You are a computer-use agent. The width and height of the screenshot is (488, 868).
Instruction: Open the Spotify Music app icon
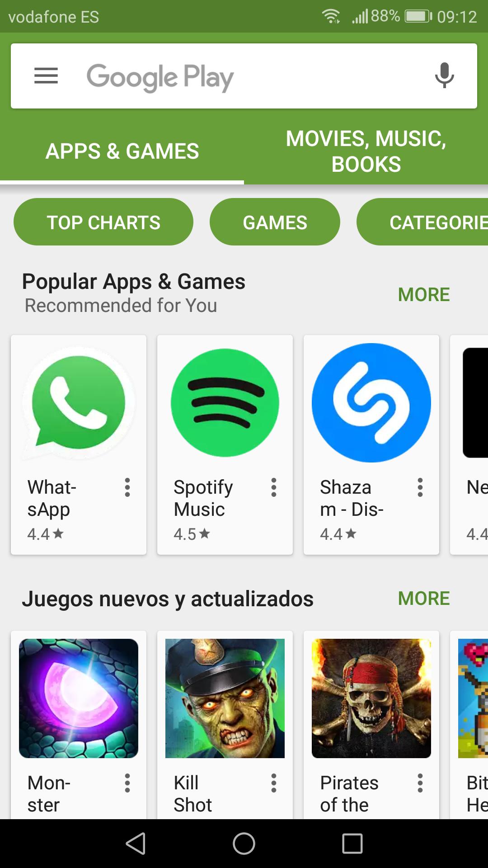click(x=225, y=403)
